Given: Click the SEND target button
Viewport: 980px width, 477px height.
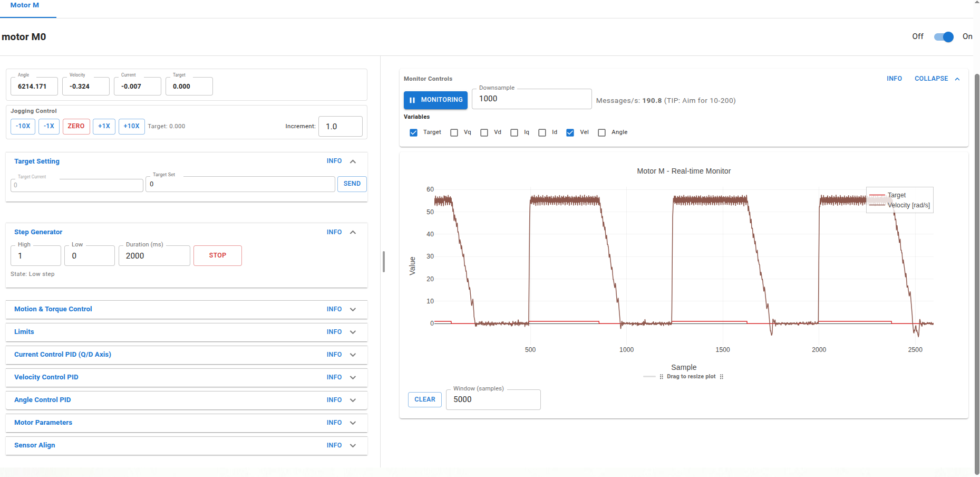Looking at the screenshot, I should (352, 184).
